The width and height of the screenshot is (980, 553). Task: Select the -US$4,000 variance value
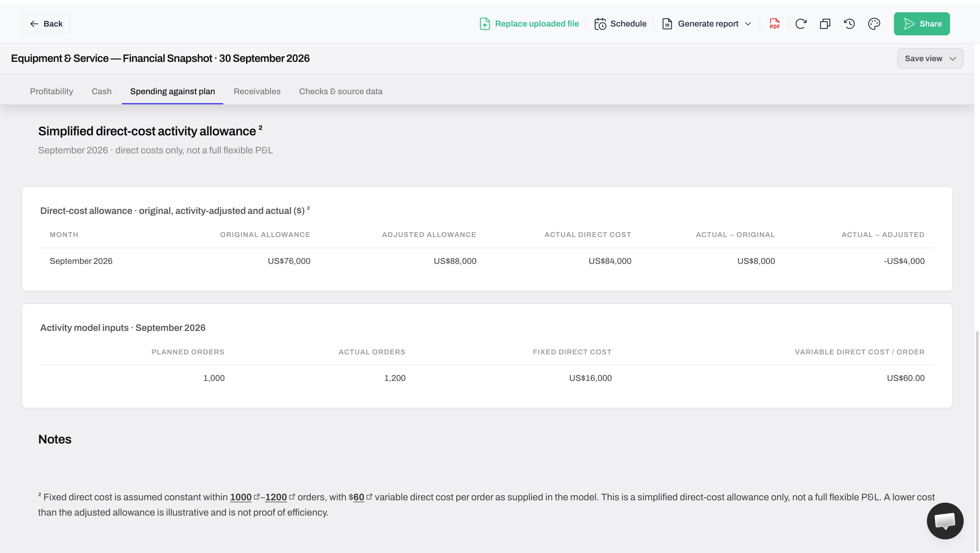pos(904,261)
